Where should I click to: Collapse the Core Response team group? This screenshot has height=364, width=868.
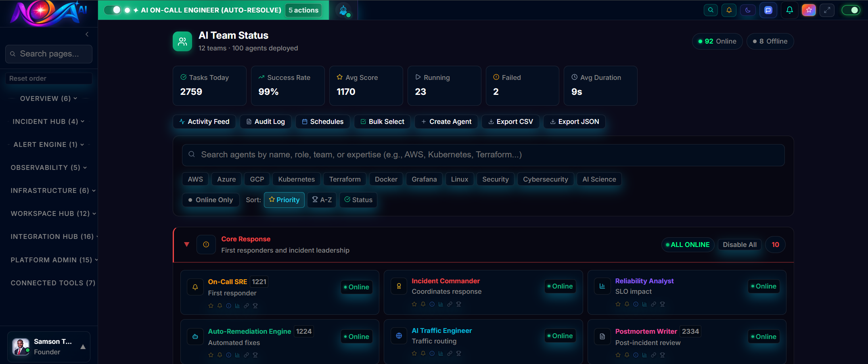[x=187, y=245]
